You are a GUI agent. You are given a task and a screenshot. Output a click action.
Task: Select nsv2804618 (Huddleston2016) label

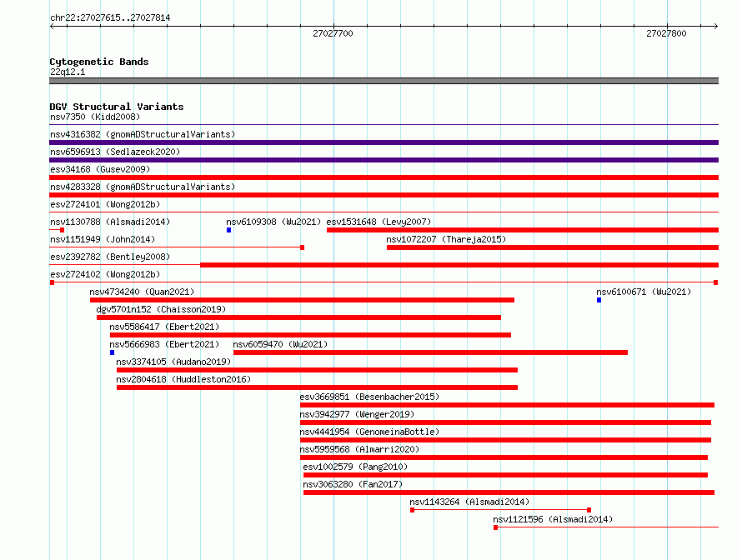[183, 379]
